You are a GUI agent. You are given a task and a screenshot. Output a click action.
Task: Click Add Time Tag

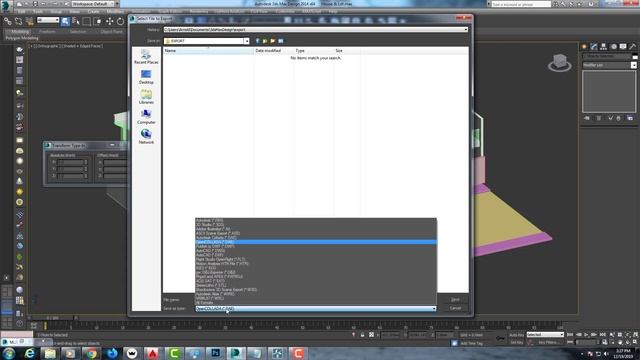(471, 343)
